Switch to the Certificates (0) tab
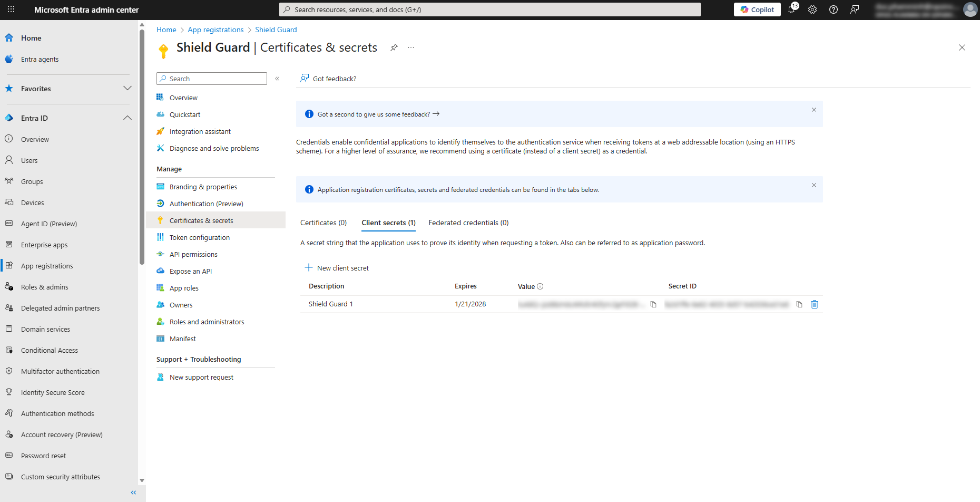980x502 pixels. [324, 223]
